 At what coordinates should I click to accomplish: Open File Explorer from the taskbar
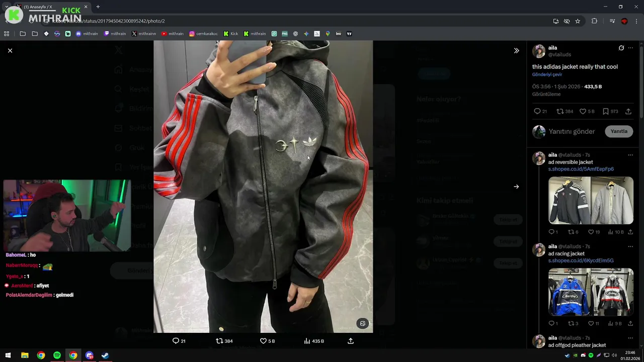pyautogui.click(x=25, y=355)
